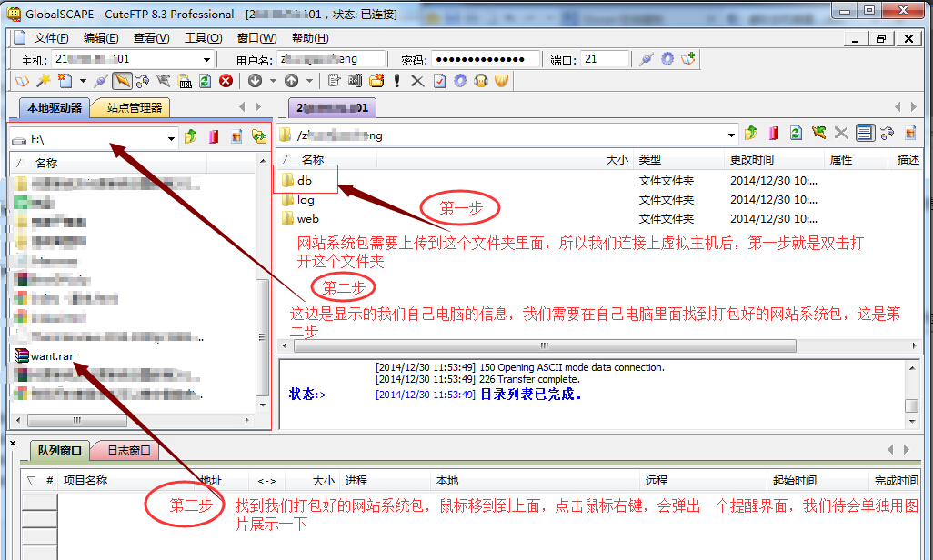
Task: Create a new folder with folder-star icon
Action: pos(376,80)
